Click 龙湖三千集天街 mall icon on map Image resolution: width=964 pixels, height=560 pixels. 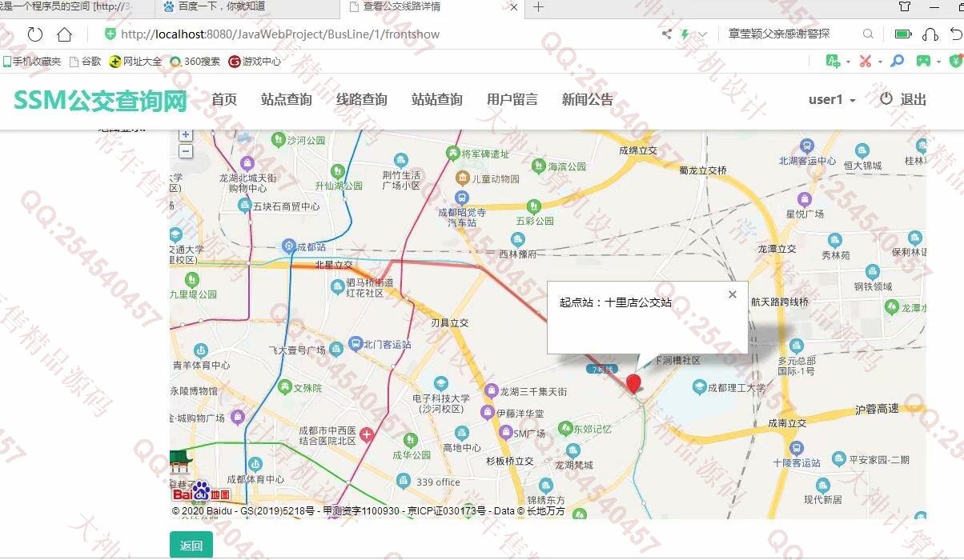point(491,391)
